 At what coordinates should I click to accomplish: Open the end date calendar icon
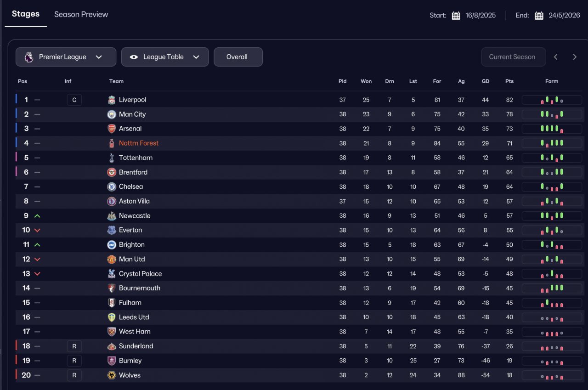point(539,16)
